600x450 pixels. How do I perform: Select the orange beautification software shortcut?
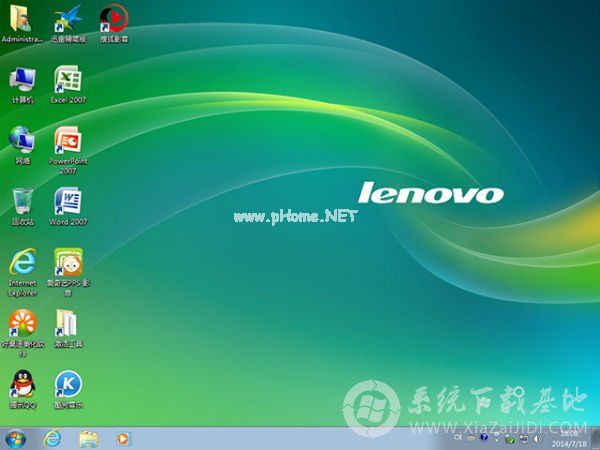[23, 333]
